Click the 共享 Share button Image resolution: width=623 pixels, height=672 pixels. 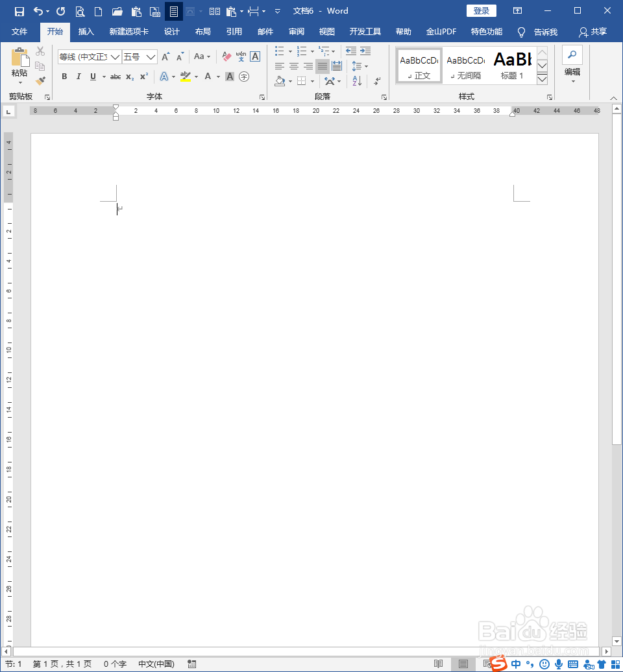tap(593, 32)
